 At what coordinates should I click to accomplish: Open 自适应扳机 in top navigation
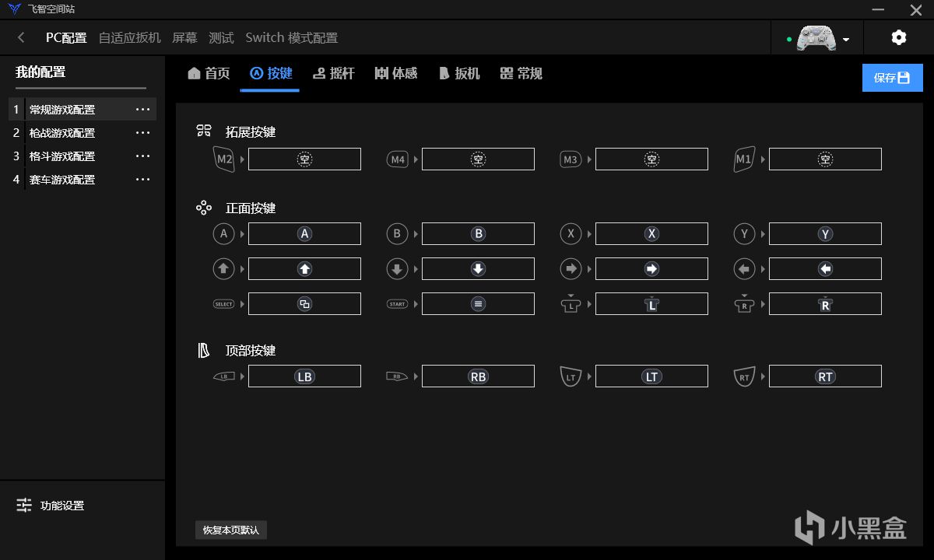(x=130, y=37)
